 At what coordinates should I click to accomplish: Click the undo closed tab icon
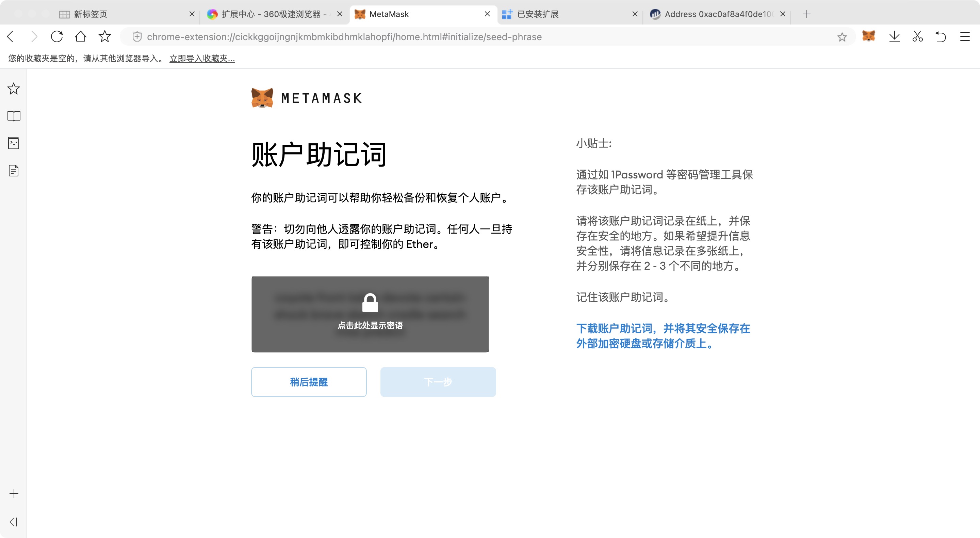point(941,36)
